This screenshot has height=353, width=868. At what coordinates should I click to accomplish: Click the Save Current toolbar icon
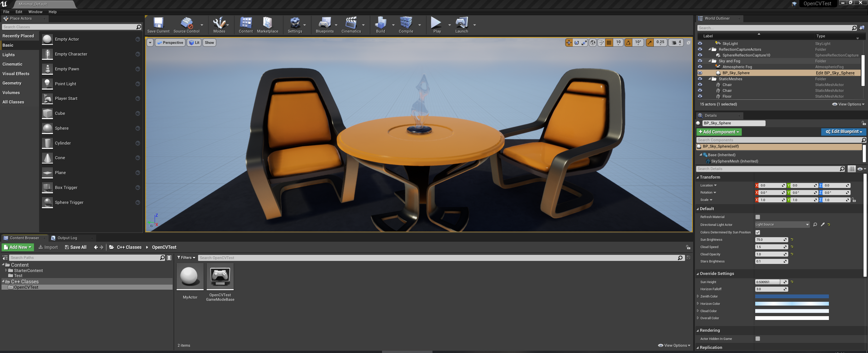point(158,23)
